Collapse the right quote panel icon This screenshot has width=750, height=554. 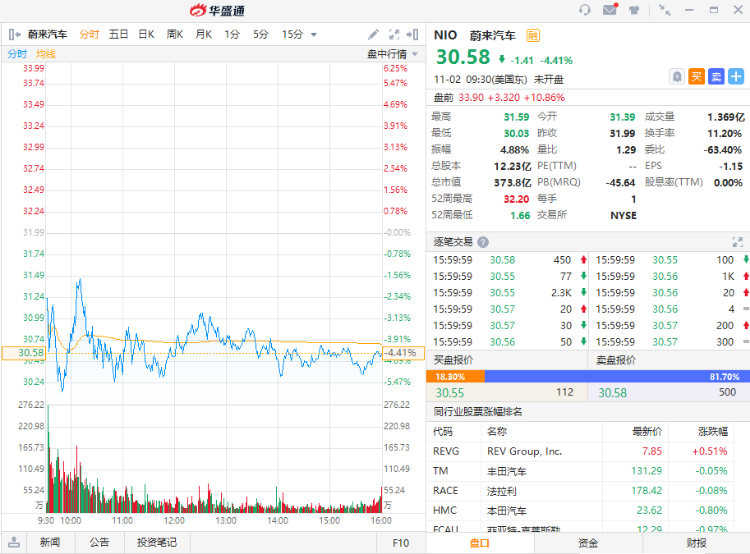point(412,34)
